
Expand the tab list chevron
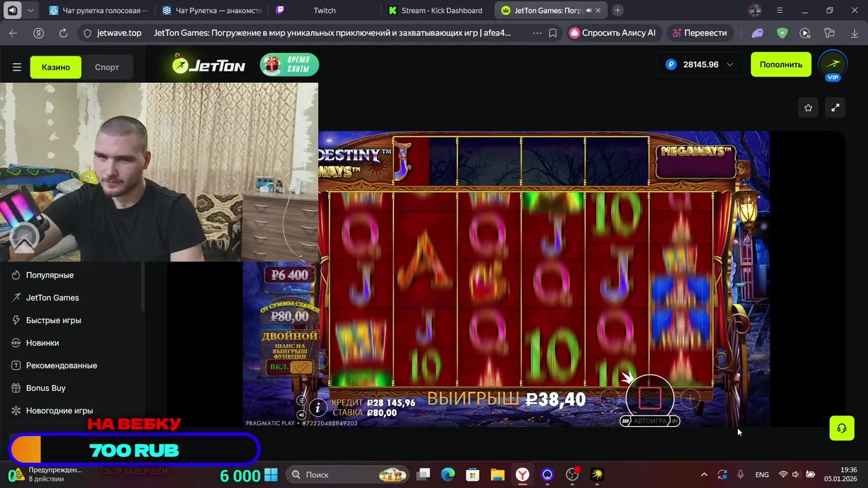(31, 10)
